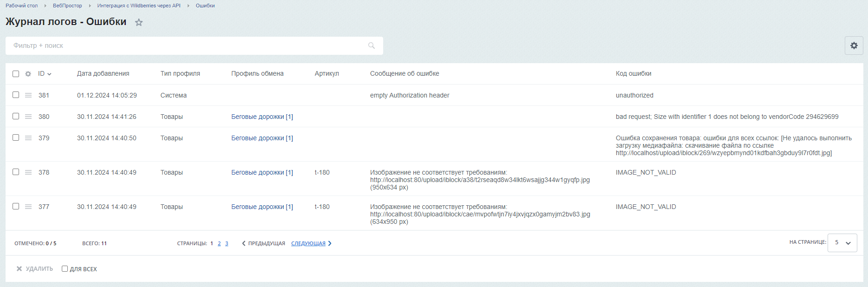Screen dimensions: 868x287
Task: Open 'Интеграция с Wildberries через API' breadcrumb
Action: pos(139,6)
